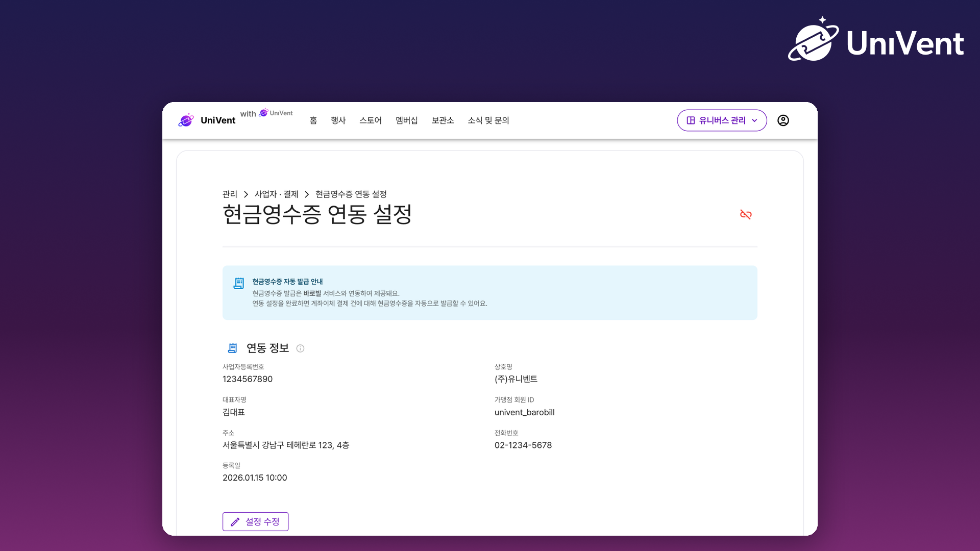The width and height of the screenshot is (980, 551).
Task: Navigate to 관리 in the breadcrumb
Action: pyautogui.click(x=230, y=194)
